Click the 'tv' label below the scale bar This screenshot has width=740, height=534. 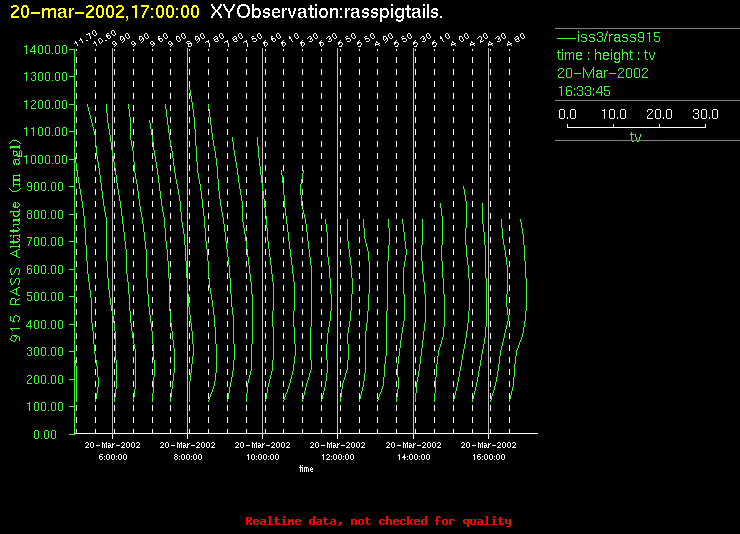635,138
